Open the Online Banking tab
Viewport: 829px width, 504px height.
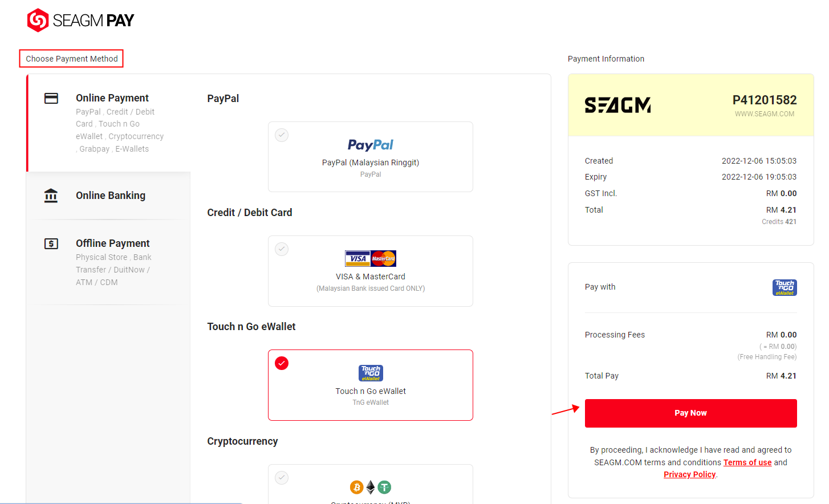[108, 196]
